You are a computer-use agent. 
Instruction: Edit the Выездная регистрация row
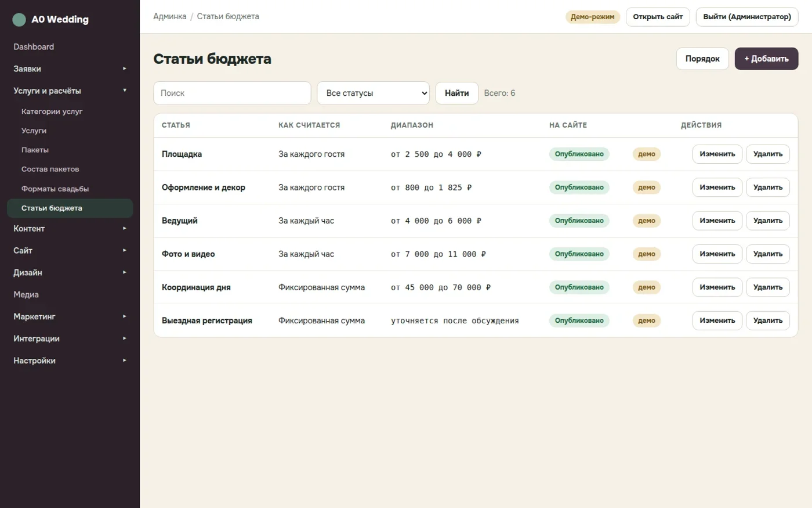717,320
